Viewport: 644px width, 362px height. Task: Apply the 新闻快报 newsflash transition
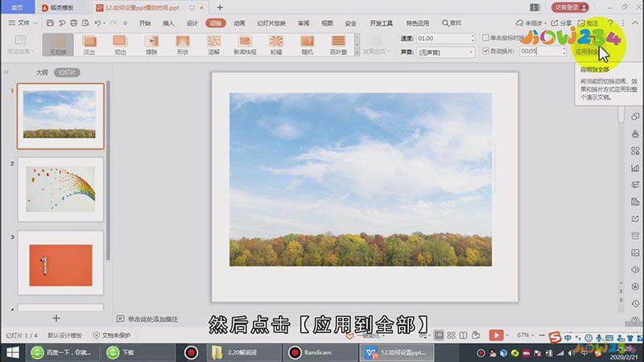pyautogui.click(x=245, y=44)
